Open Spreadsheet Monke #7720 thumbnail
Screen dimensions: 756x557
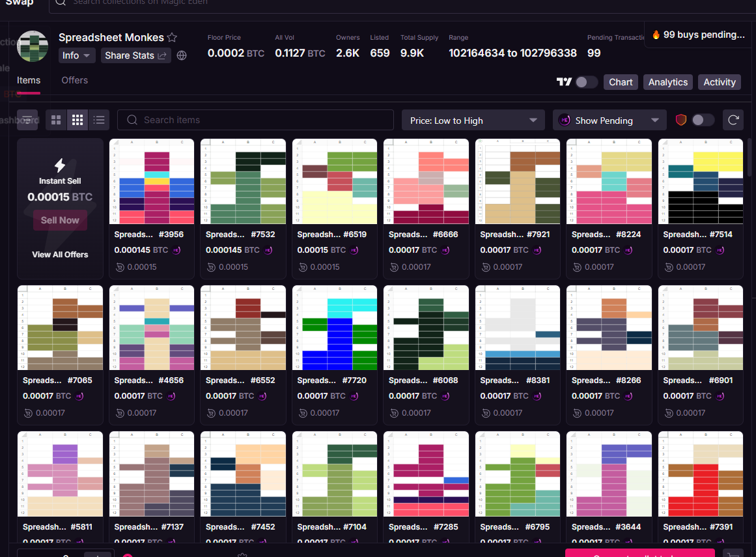point(335,328)
